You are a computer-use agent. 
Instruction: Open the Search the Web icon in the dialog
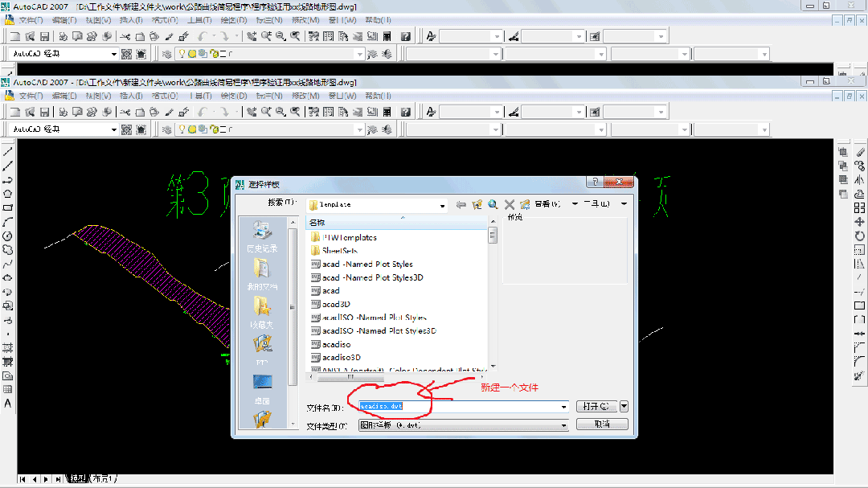[493, 204]
